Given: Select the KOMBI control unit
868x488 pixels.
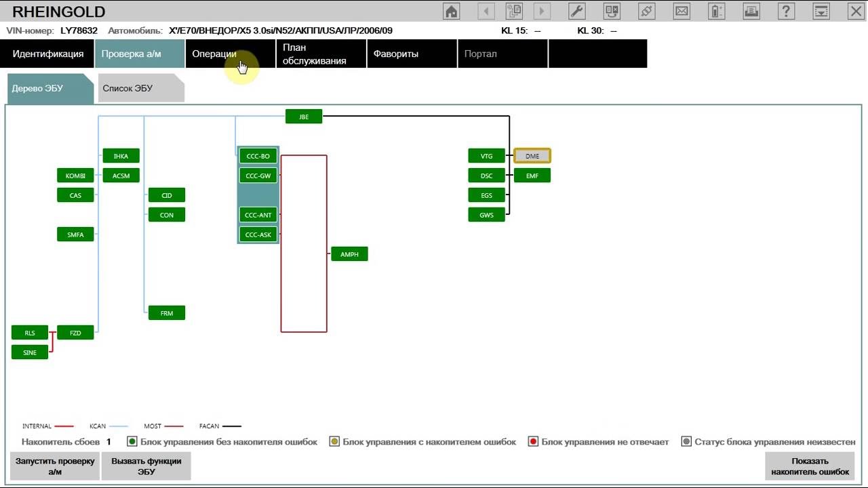Looking at the screenshot, I should click(x=75, y=176).
